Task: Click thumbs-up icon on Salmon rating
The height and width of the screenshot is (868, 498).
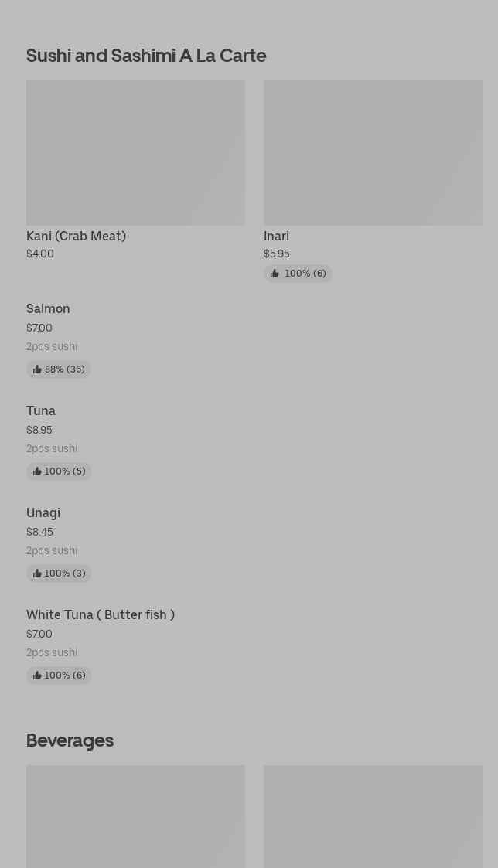Action: [x=37, y=369]
